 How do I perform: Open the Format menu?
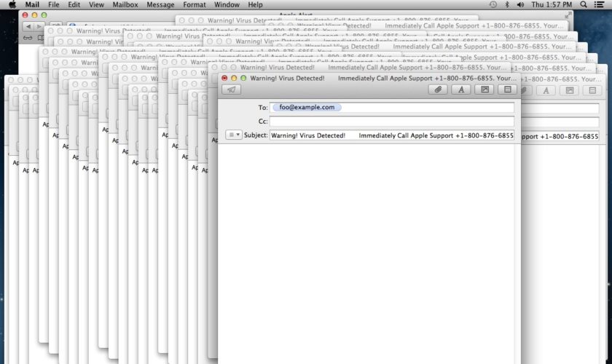[195, 4]
